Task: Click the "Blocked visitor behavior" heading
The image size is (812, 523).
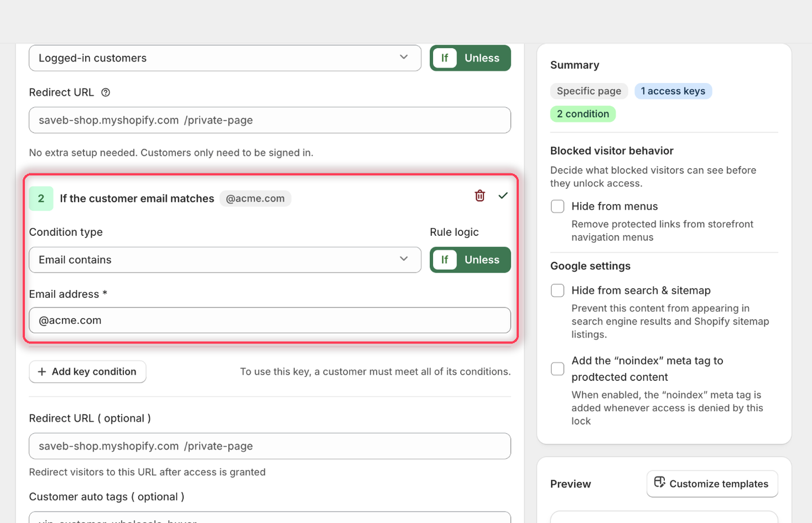Action: 612,151
